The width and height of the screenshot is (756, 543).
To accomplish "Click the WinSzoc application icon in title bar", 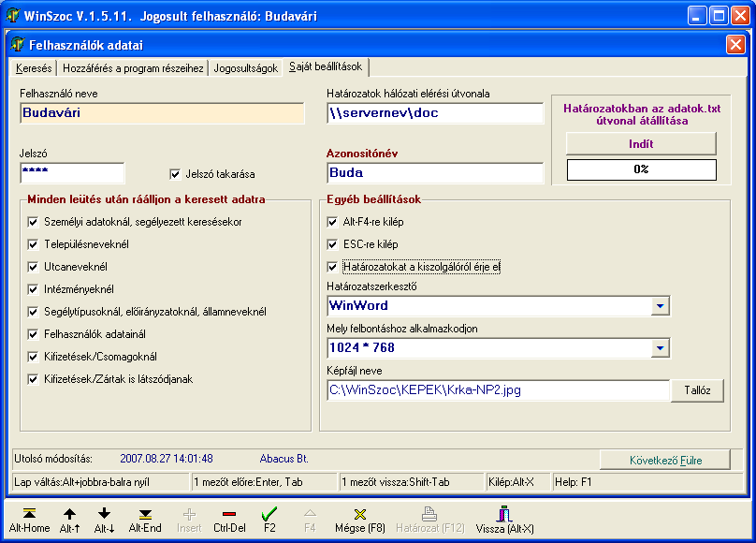I will click(12, 15).
